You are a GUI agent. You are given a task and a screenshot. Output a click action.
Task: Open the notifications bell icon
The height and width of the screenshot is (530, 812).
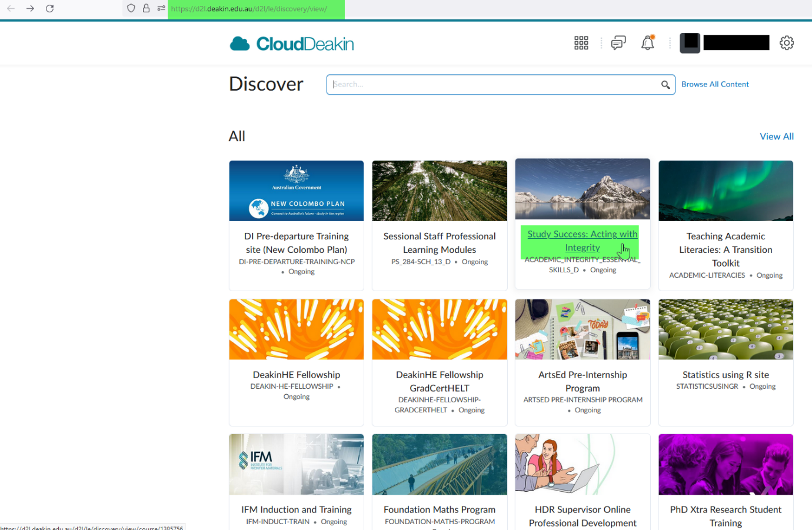click(648, 43)
